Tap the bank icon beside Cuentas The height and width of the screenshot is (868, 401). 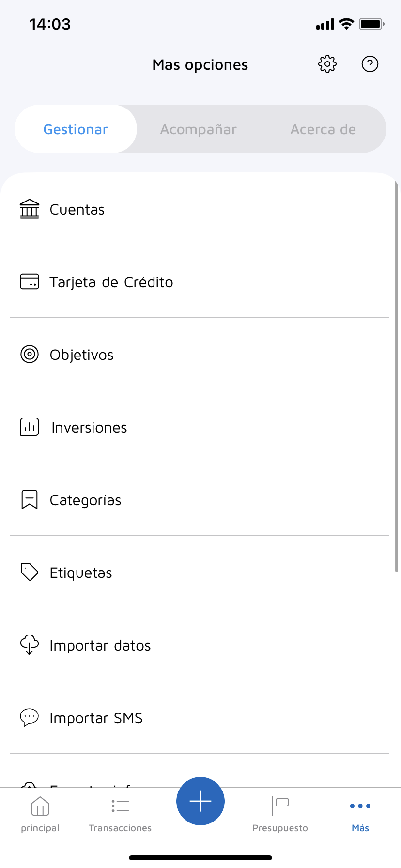(x=30, y=209)
